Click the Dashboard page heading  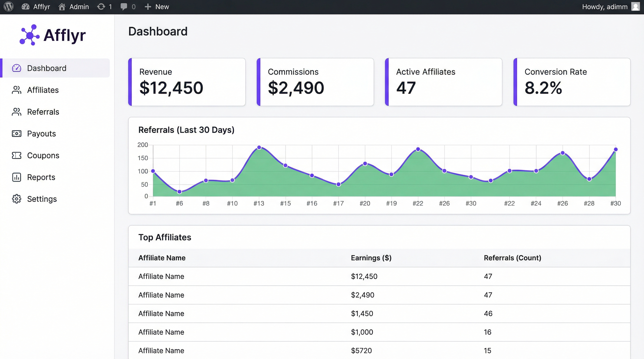point(158,32)
